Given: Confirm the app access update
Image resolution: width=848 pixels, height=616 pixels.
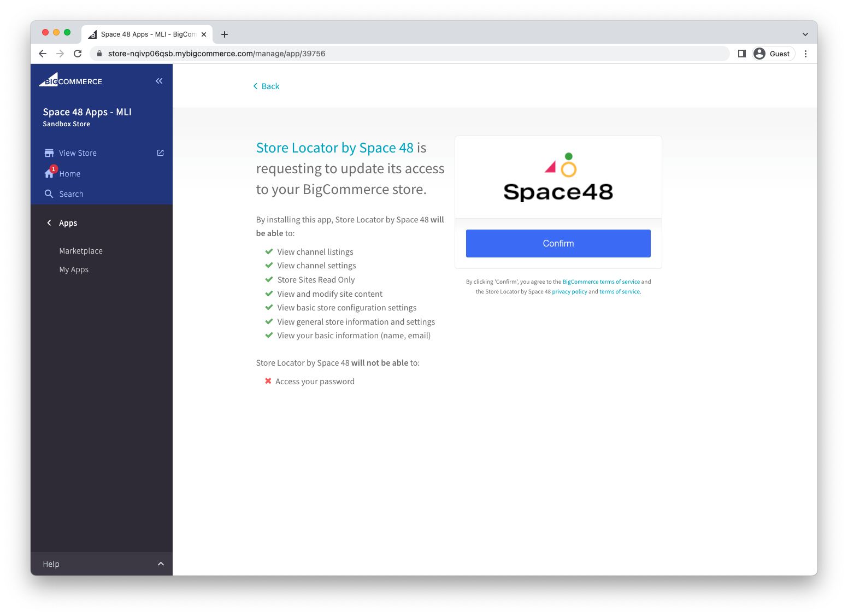Looking at the screenshot, I should (x=558, y=243).
